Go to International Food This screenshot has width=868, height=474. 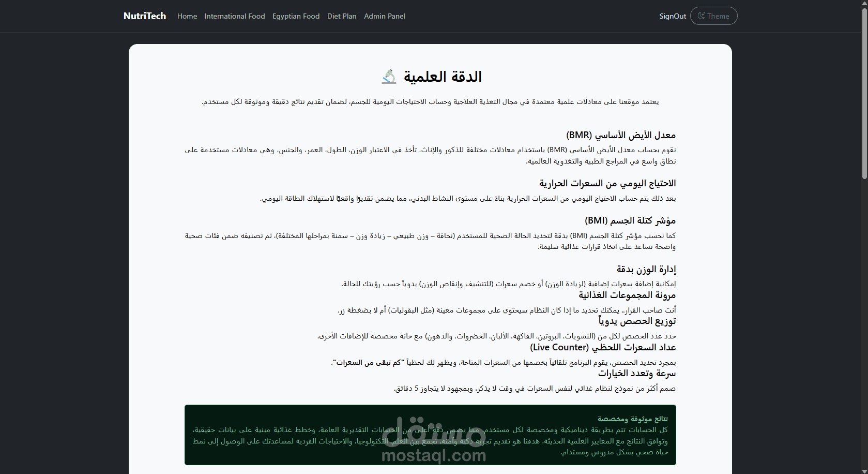coord(235,16)
